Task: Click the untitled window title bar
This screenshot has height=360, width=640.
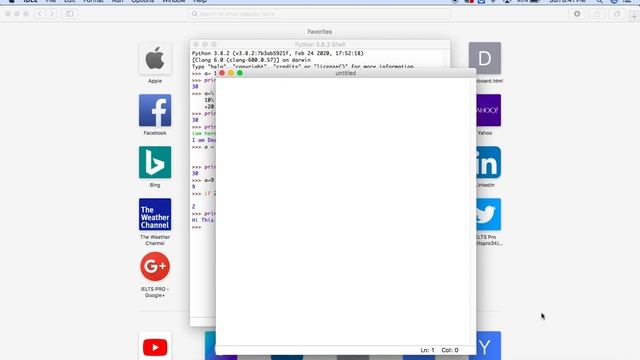Action: tap(345, 73)
